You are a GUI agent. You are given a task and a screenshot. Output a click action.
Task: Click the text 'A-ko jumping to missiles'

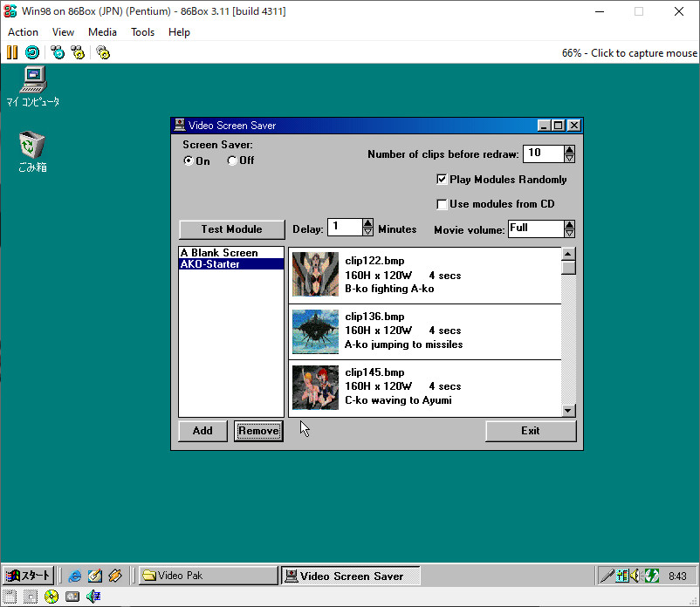(x=403, y=344)
